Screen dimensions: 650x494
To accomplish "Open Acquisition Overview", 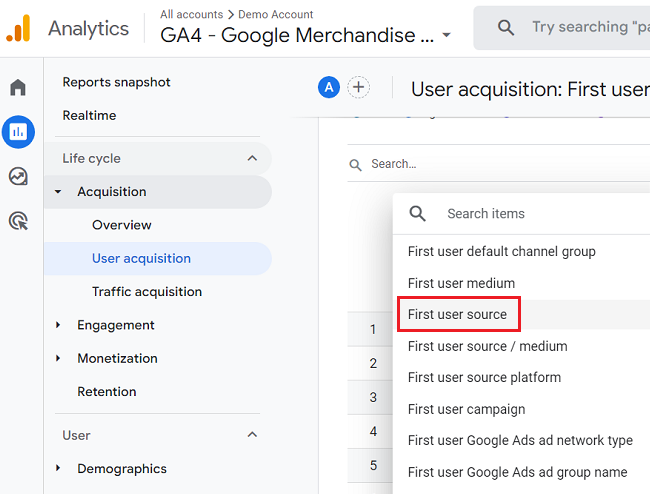I will [122, 225].
